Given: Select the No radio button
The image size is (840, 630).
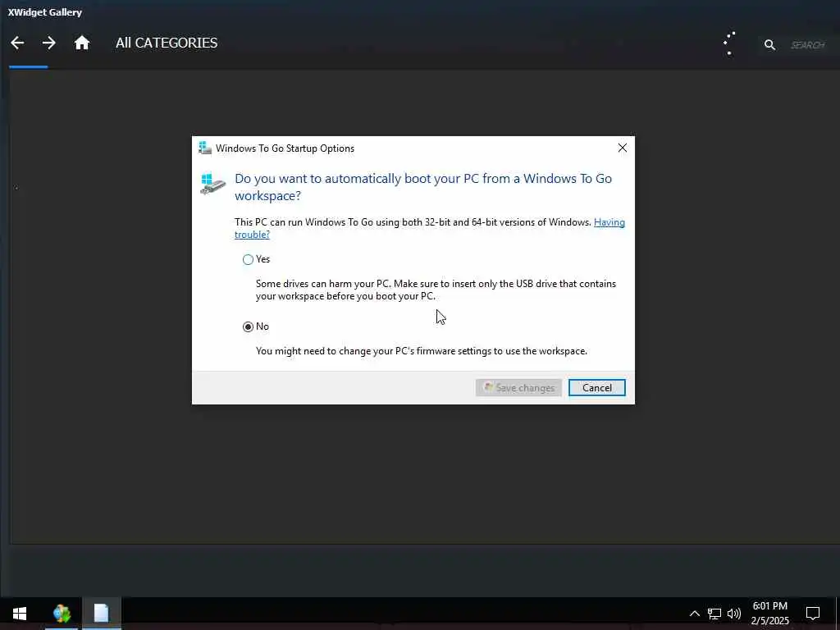Looking at the screenshot, I should pyautogui.click(x=248, y=326).
